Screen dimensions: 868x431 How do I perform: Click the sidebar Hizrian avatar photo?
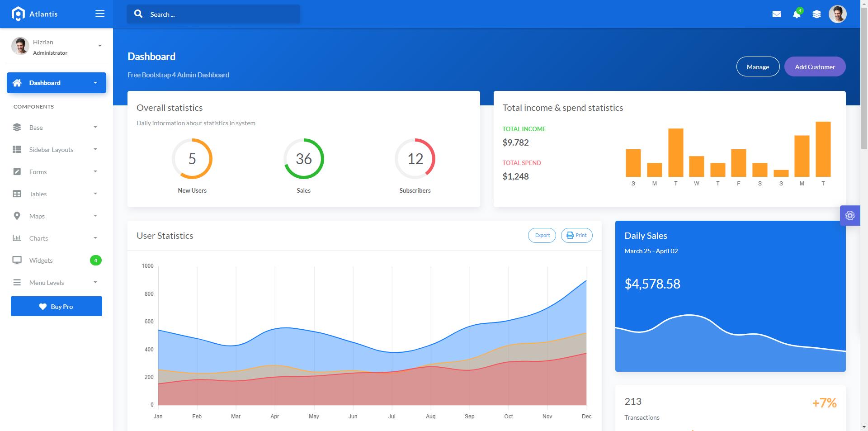click(20, 46)
